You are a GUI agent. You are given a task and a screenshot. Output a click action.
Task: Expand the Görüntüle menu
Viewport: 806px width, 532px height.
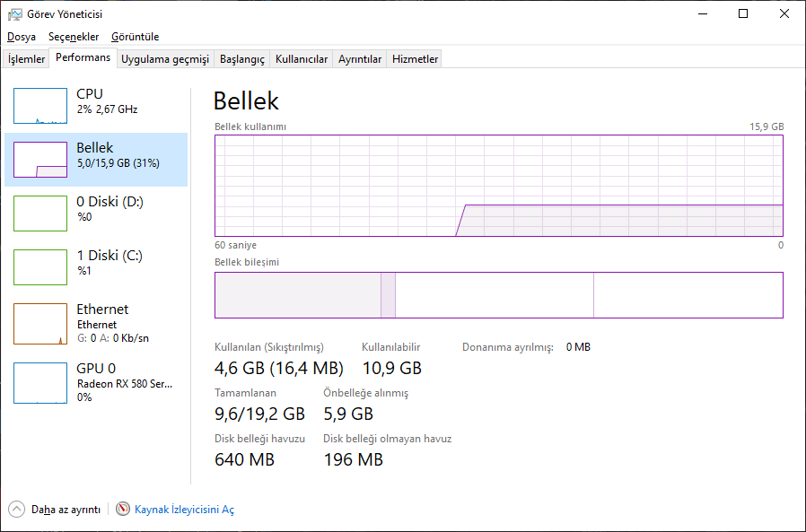135,37
